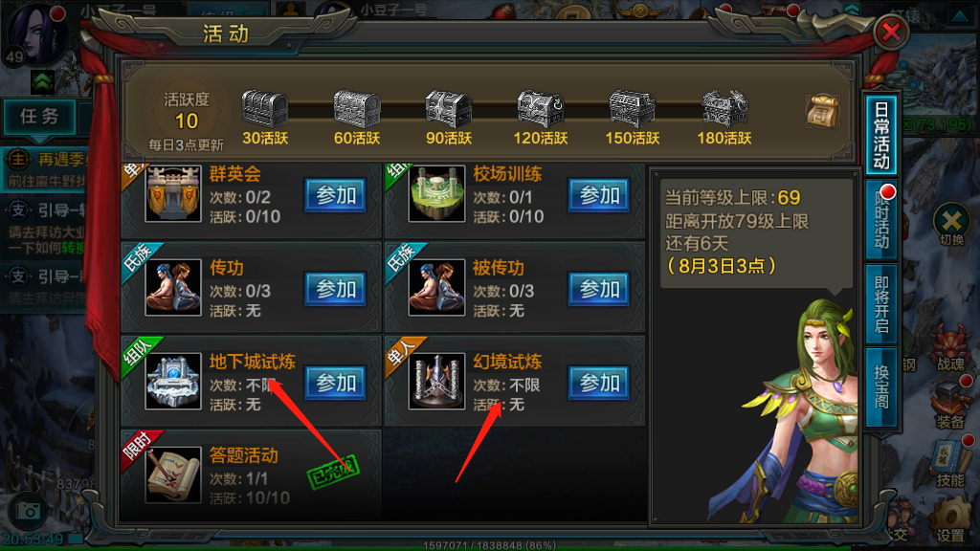The height and width of the screenshot is (551, 980).
Task: Click the 切换 switch icon
Action: tap(952, 224)
